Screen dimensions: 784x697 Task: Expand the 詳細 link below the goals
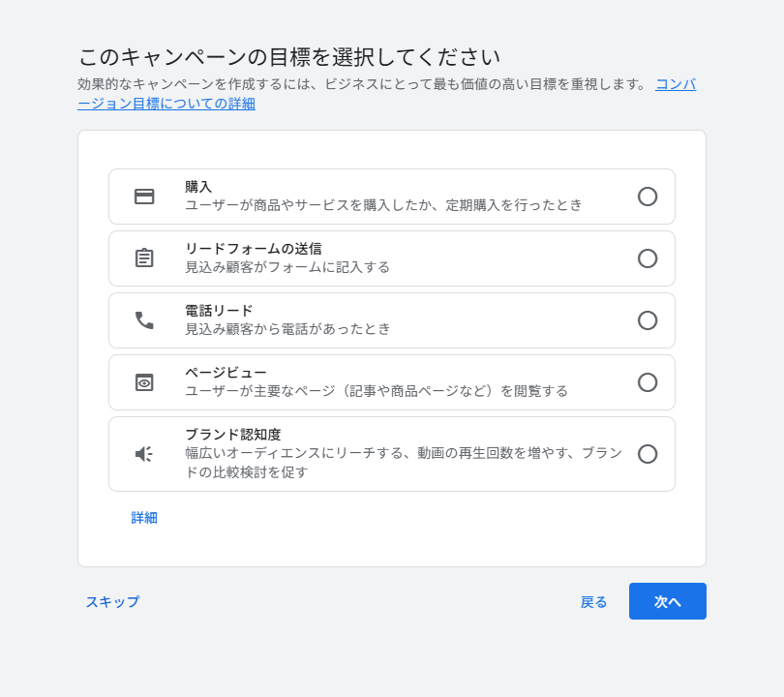[x=144, y=518]
